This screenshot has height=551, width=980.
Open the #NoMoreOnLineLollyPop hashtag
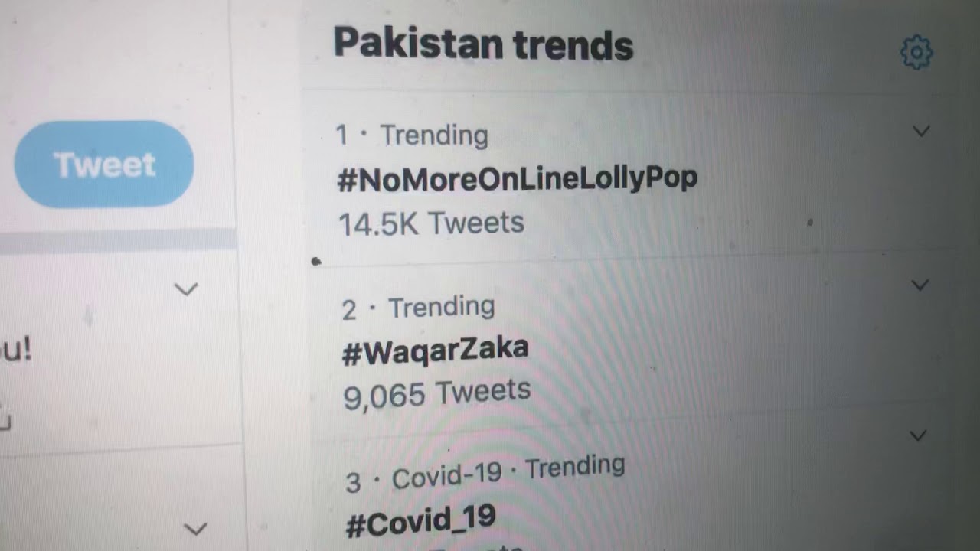[518, 179]
